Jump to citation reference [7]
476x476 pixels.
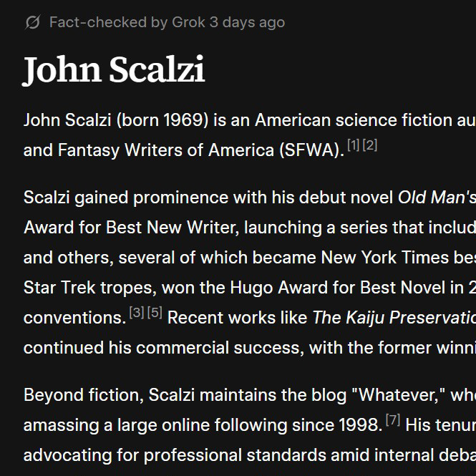[x=393, y=420]
